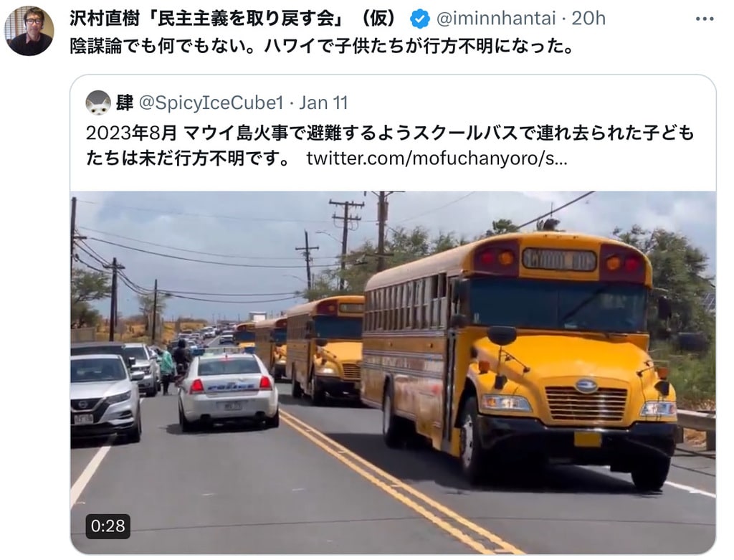This screenshot has height=560, width=734.
Task: Open the @iminnhantai handle link
Action: (x=496, y=19)
